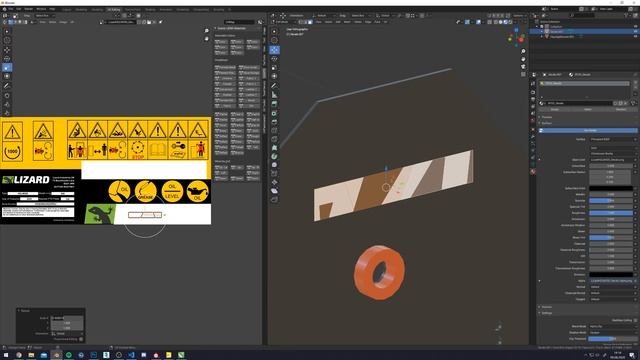Switch to the Layout workspace tab
Viewport: 640px width, 360px height.
[67, 9]
